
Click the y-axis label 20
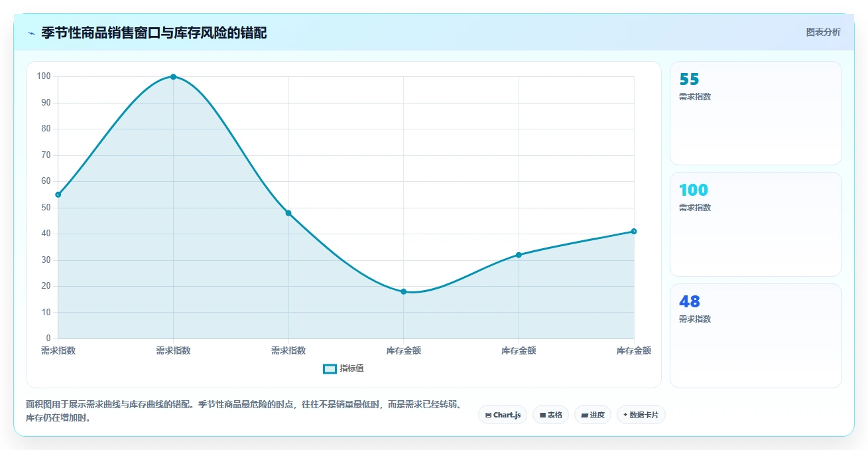pos(44,286)
